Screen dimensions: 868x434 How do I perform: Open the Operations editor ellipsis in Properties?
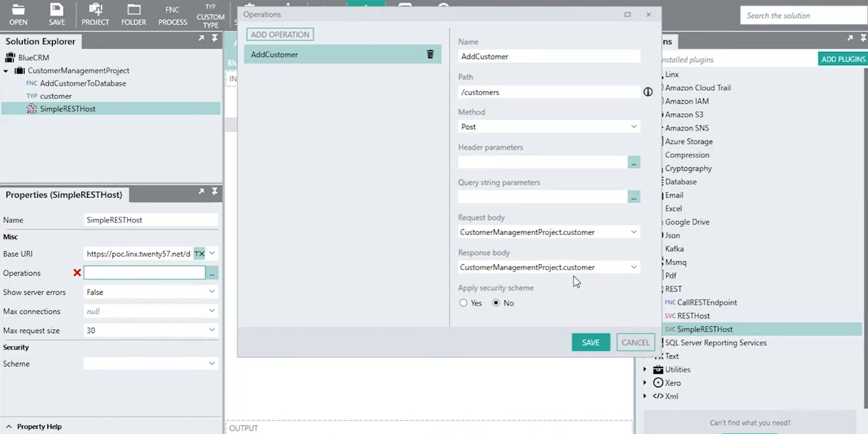pos(212,273)
